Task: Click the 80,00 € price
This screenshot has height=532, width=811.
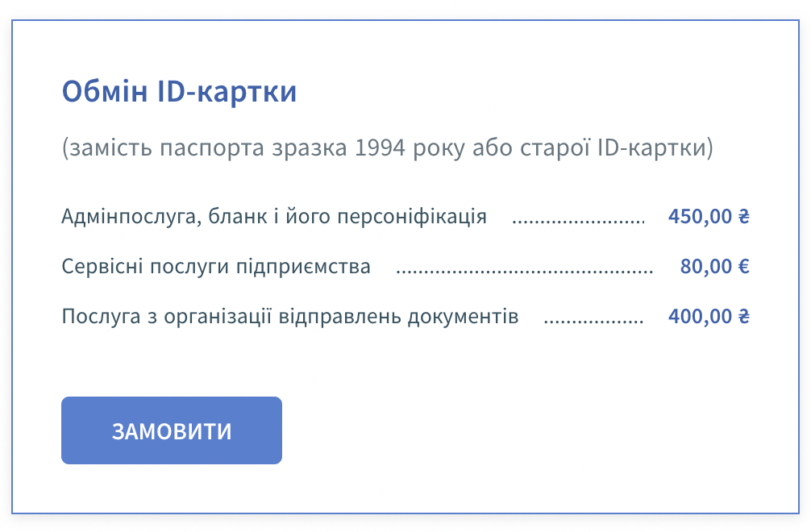Action: pyautogui.click(x=715, y=266)
